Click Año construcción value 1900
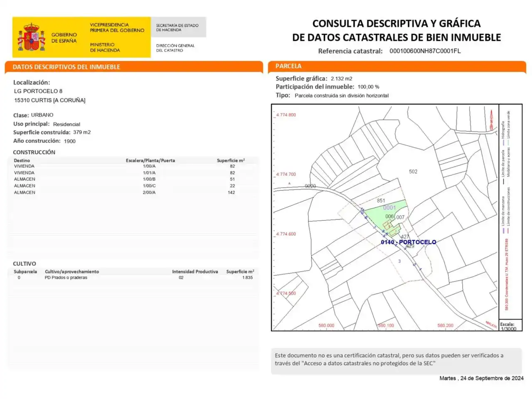 (x=70, y=141)
